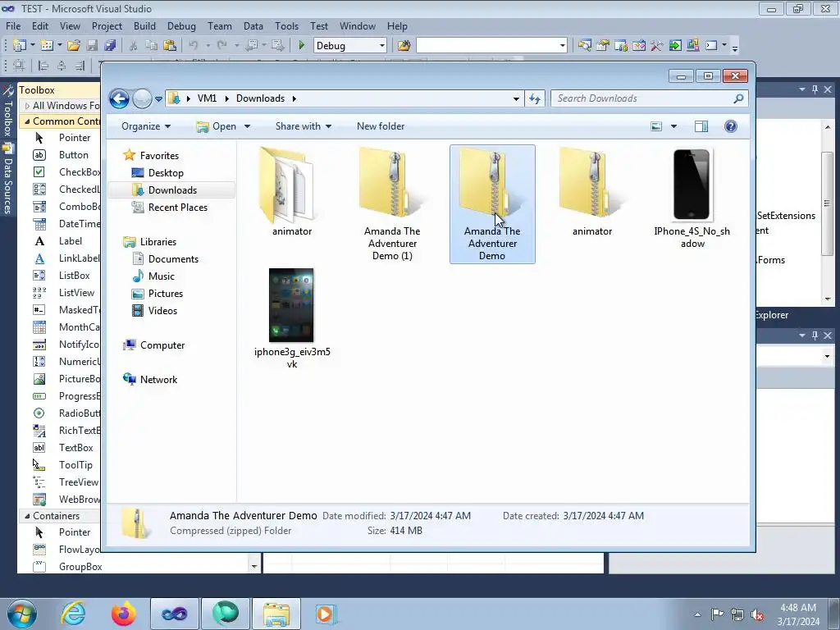Open Explorer help question mark icon
The height and width of the screenshot is (630, 840).
coord(731,126)
